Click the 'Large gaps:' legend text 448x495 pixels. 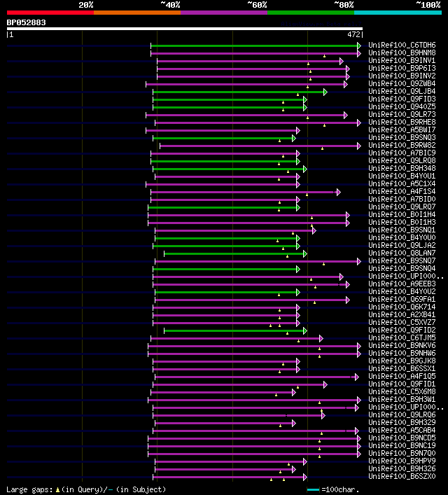tap(29, 489)
